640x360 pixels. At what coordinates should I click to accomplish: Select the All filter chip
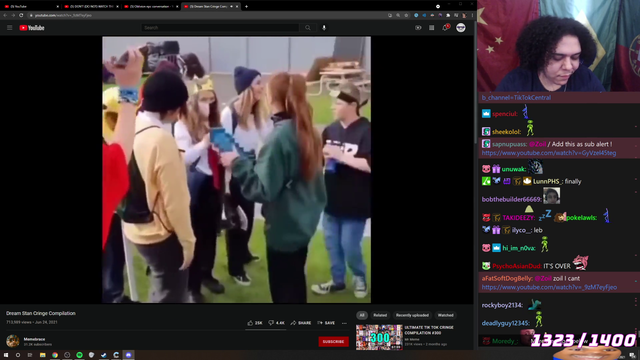coord(362,315)
